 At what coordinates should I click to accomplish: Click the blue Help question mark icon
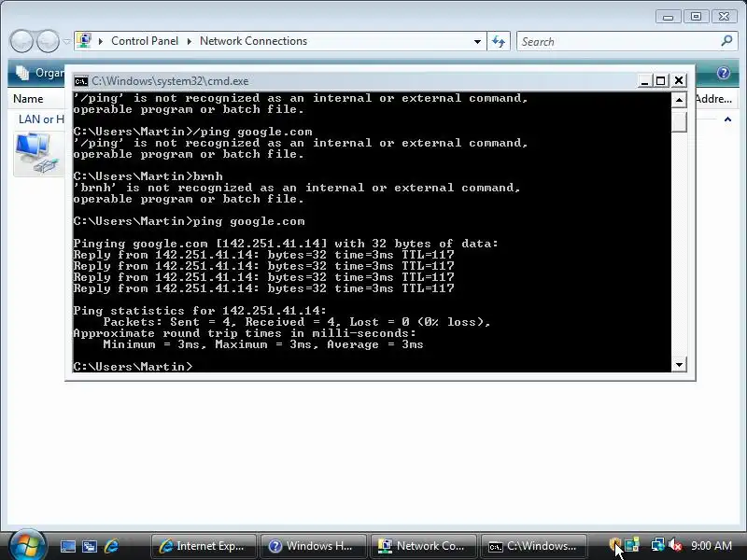pos(723,73)
